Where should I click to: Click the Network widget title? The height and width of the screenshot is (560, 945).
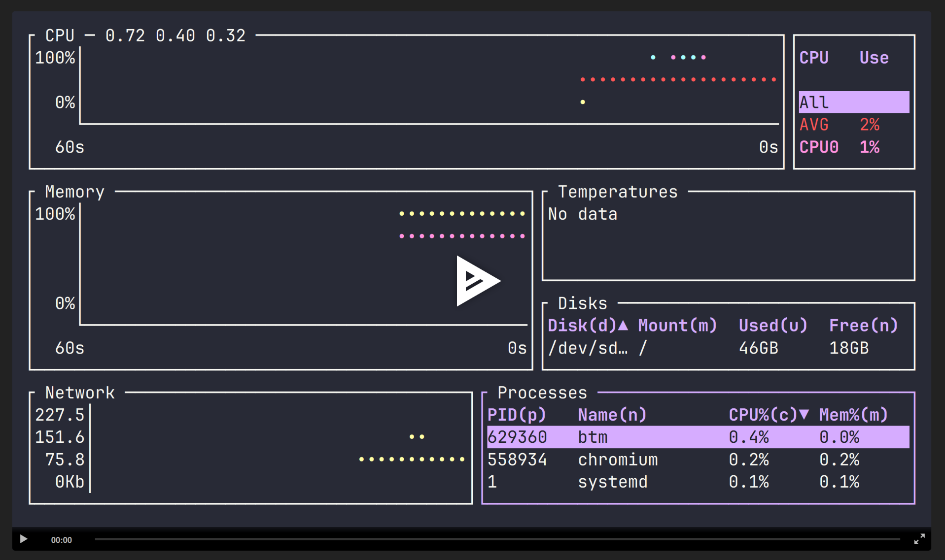coord(80,393)
